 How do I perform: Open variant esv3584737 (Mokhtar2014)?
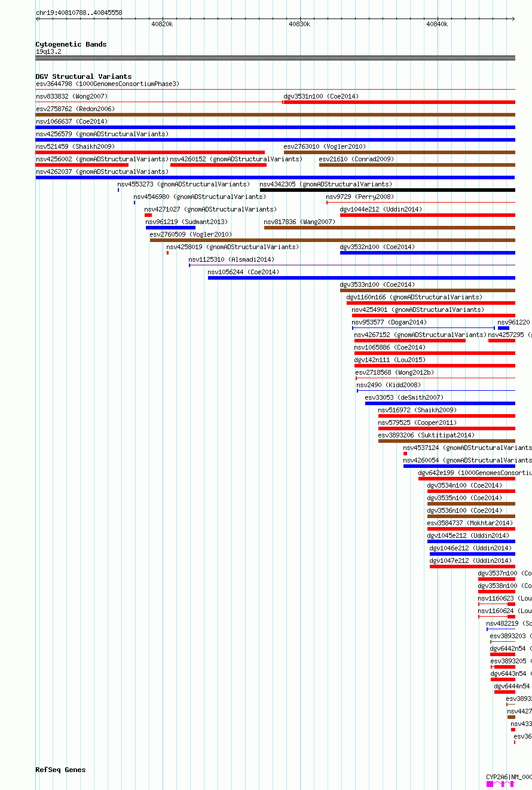coord(470,523)
